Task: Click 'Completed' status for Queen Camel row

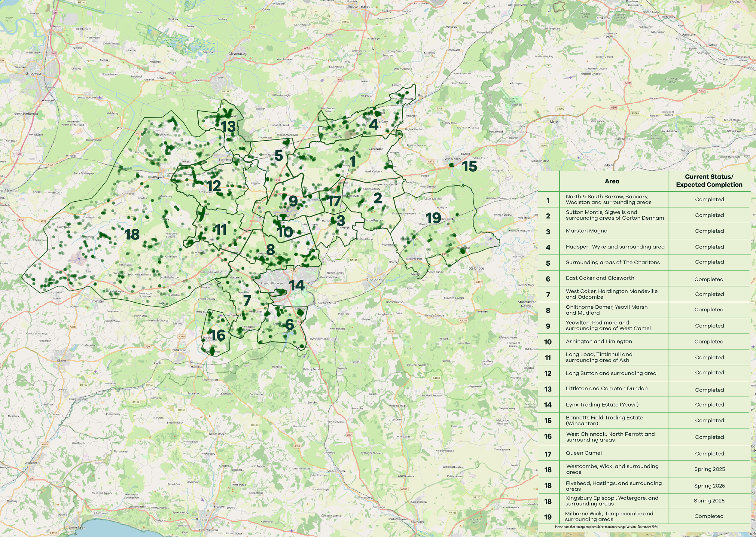Action: (709, 454)
